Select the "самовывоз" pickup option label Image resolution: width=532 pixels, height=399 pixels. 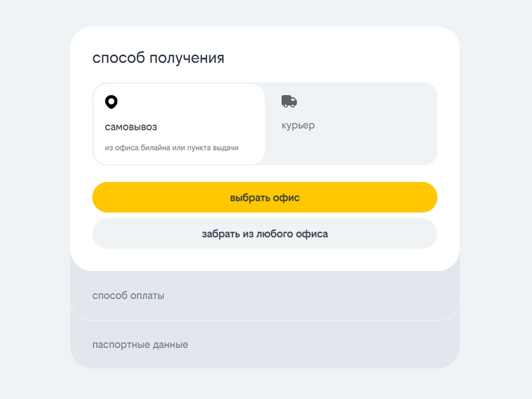[x=131, y=127]
